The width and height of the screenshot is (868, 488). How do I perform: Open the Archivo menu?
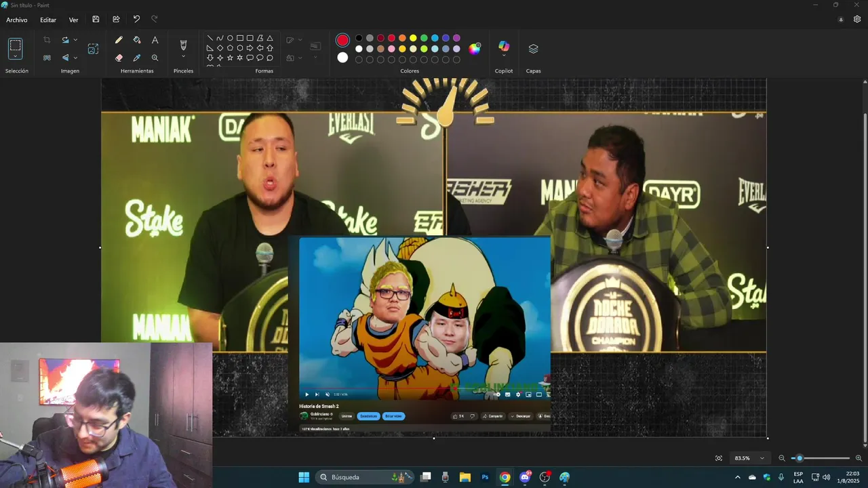[x=17, y=20]
